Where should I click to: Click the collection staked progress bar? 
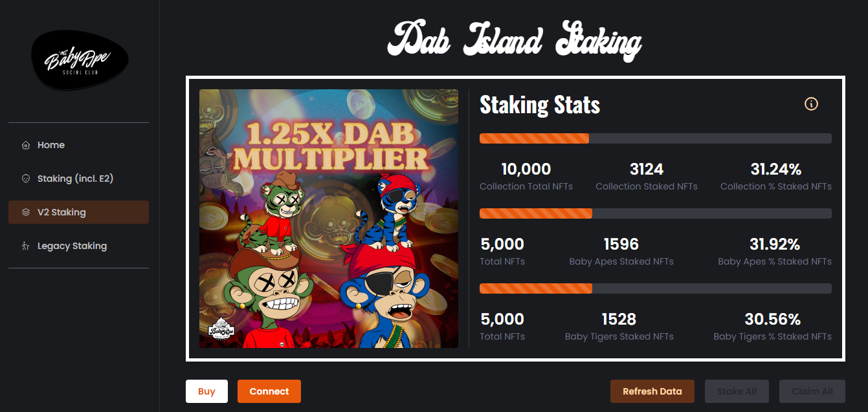[x=655, y=138]
